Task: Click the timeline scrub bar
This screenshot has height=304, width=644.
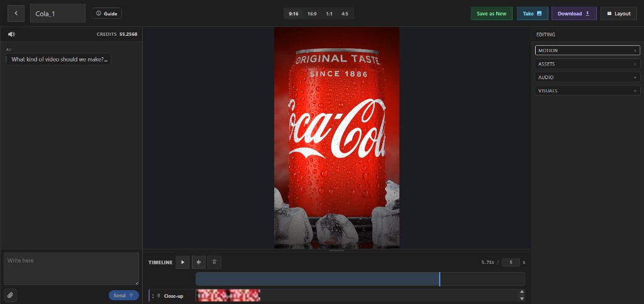Action: [360, 279]
